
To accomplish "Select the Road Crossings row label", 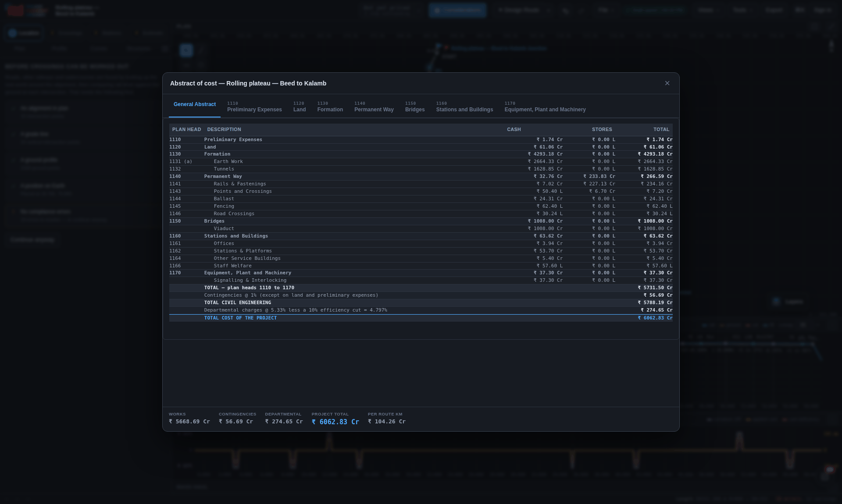I will (x=234, y=214).
